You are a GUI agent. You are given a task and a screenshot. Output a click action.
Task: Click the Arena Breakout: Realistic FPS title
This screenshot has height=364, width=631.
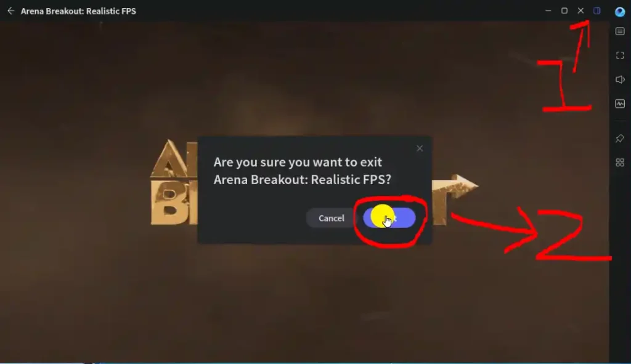click(78, 11)
